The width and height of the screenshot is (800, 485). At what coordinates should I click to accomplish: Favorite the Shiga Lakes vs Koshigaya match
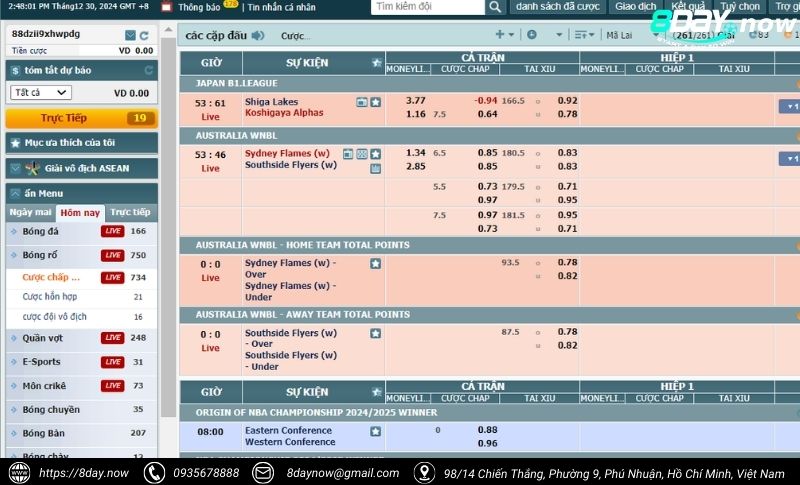pyautogui.click(x=375, y=102)
